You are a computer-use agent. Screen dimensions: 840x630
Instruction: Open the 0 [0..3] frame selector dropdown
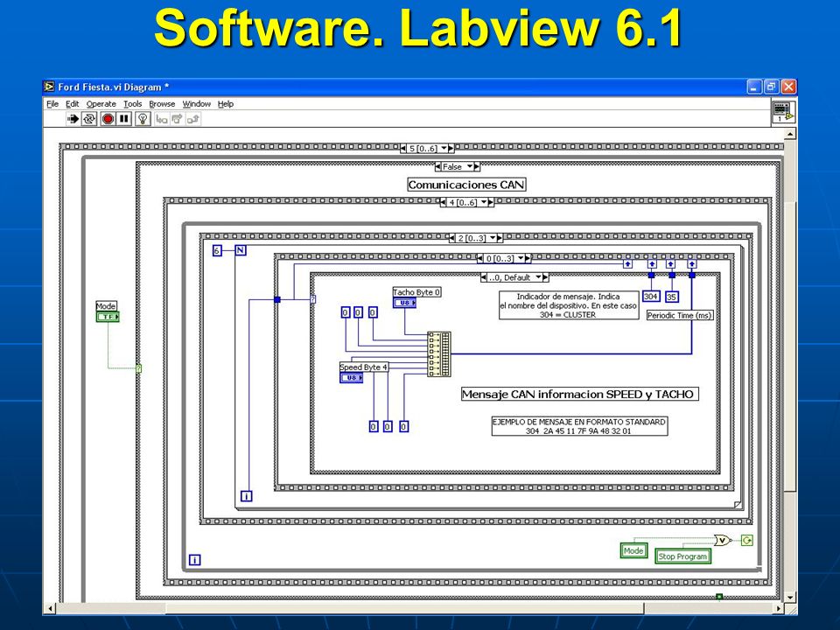[521, 258]
